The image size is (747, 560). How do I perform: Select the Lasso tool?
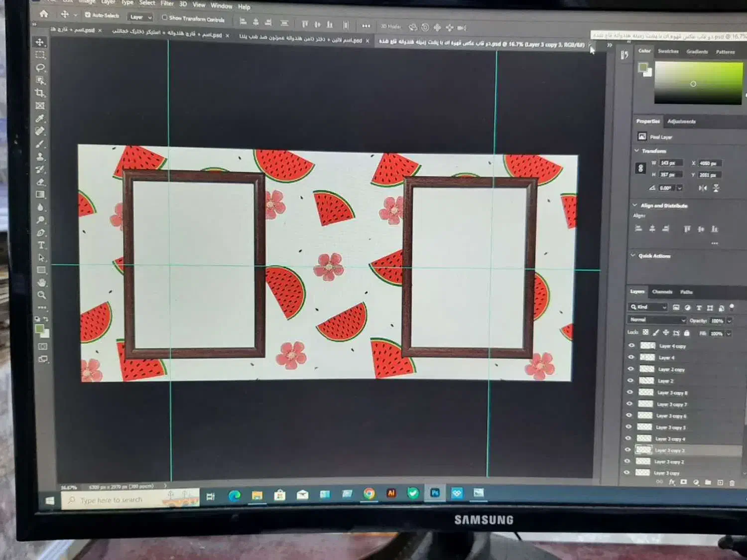coord(40,68)
